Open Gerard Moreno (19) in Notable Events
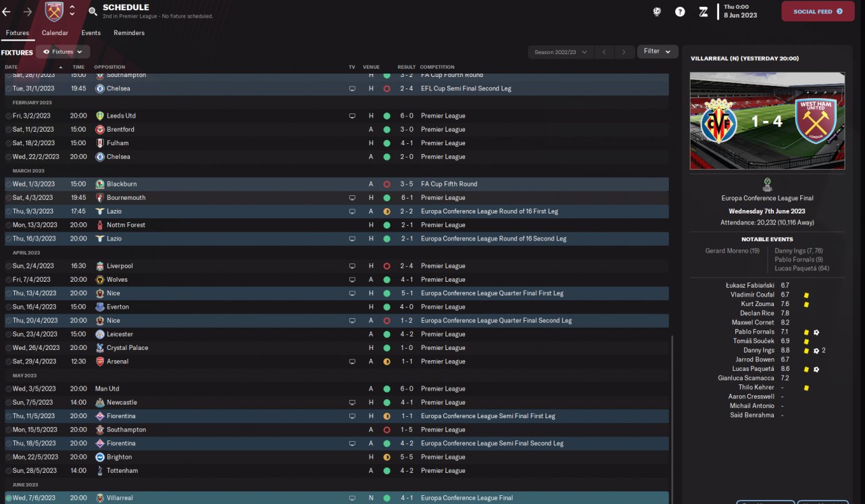 coord(733,251)
